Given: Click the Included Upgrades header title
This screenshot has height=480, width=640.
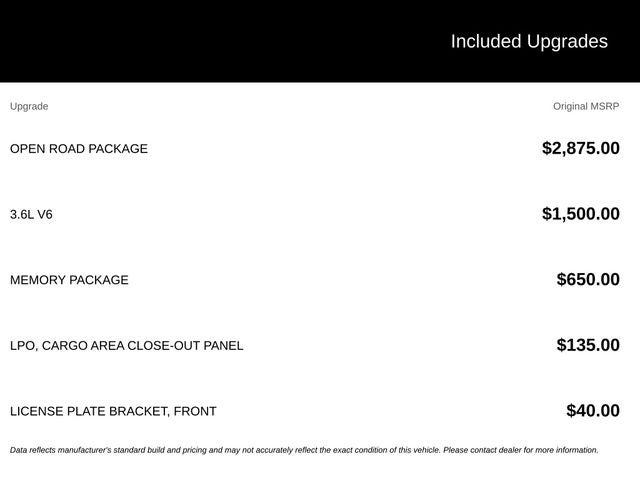Looking at the screenshot, I should 529,42.
